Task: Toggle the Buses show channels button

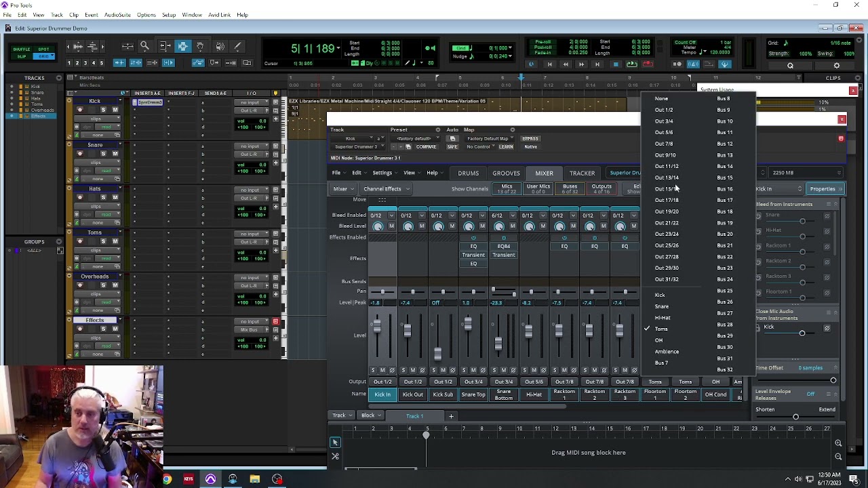Action: (x=570, y=189)
